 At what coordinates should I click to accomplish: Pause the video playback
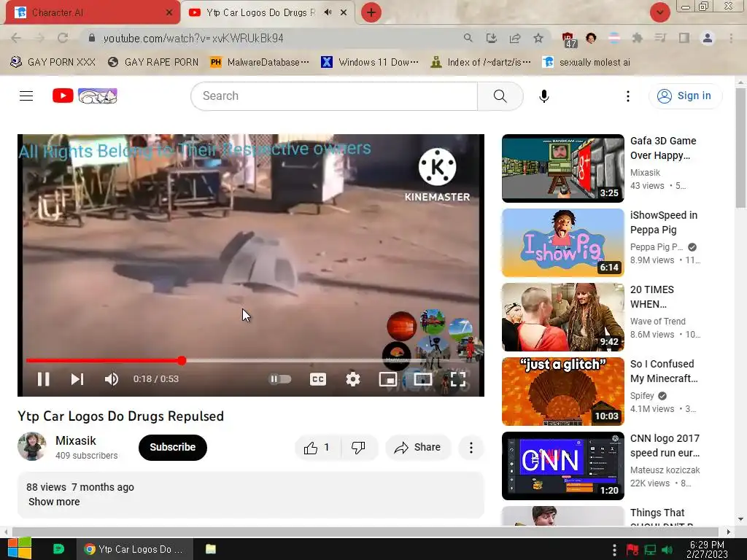43,379
